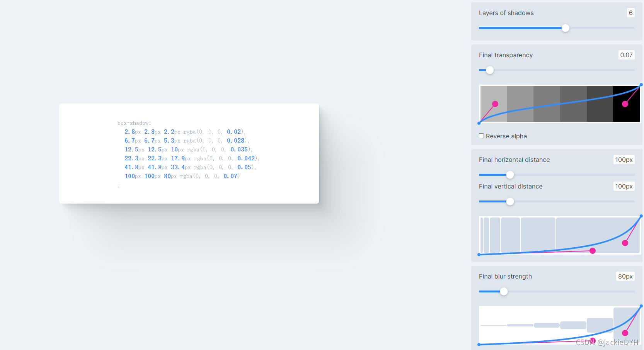The image size is (644, 350).
Task: Click the code line ending with 0.05
Action: tap(190, 167)
